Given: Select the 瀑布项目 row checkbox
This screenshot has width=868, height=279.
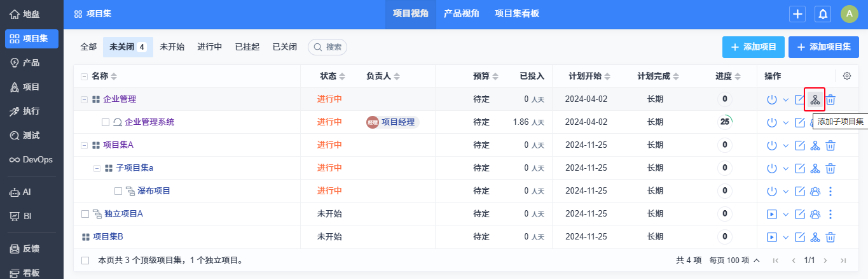Looking at the screenshot, I should tap(118, 191).
